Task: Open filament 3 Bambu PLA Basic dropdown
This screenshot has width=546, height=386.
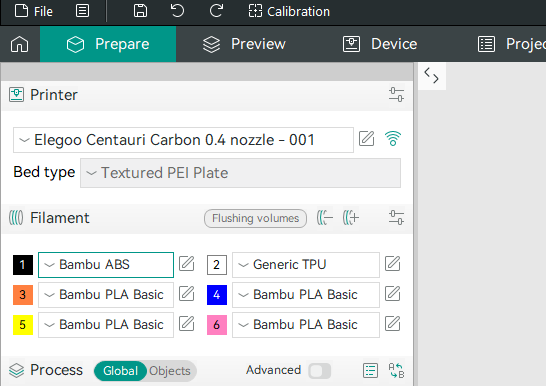Action: pyautogui.click(x=106, y=295)
